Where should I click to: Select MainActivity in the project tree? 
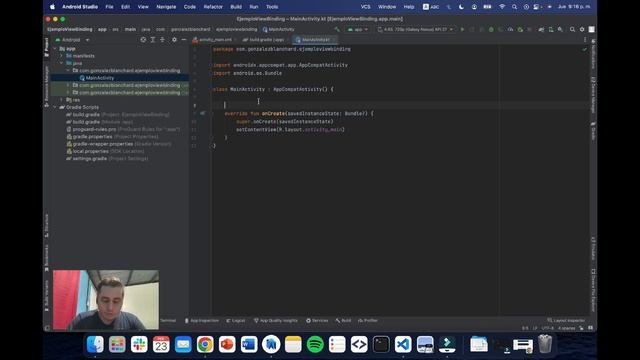pyautogui.click(x=100, y=78)
